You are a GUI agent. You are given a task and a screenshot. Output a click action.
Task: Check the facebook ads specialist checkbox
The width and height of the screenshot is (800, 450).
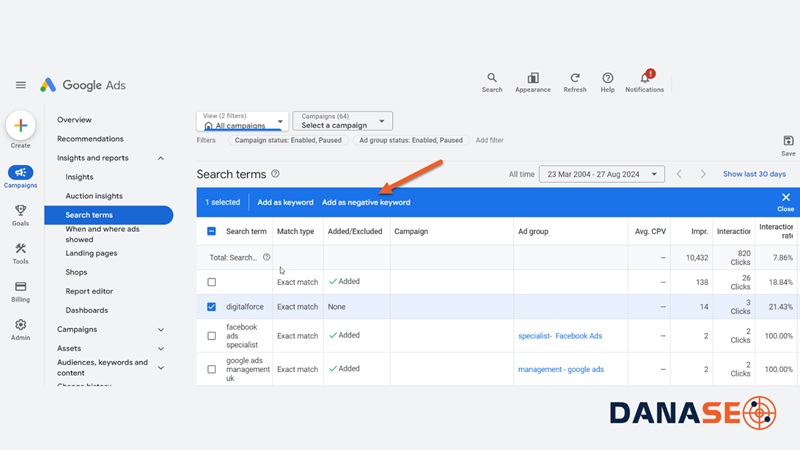click(x=211, y=336)
